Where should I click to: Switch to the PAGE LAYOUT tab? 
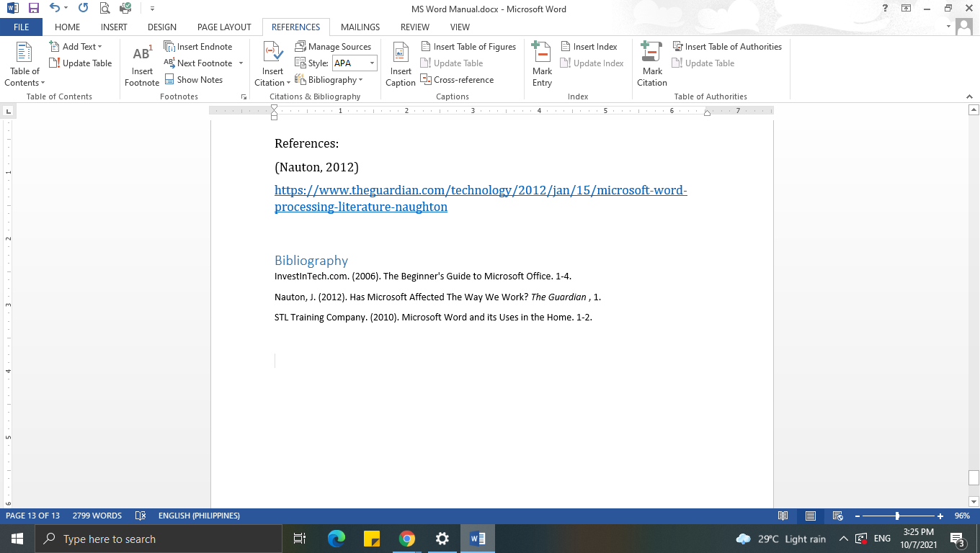(x=224, y=27)
